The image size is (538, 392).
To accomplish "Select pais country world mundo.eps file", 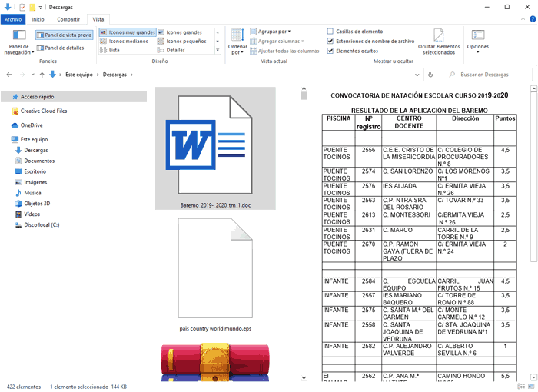I will coord(215,274).
